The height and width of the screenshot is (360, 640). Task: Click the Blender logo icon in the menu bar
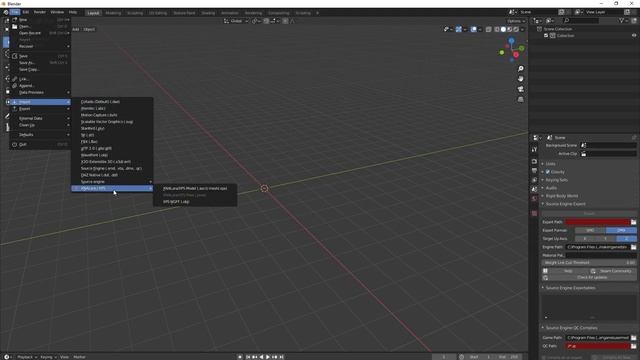pyautogui.click(x=6, y=12)
